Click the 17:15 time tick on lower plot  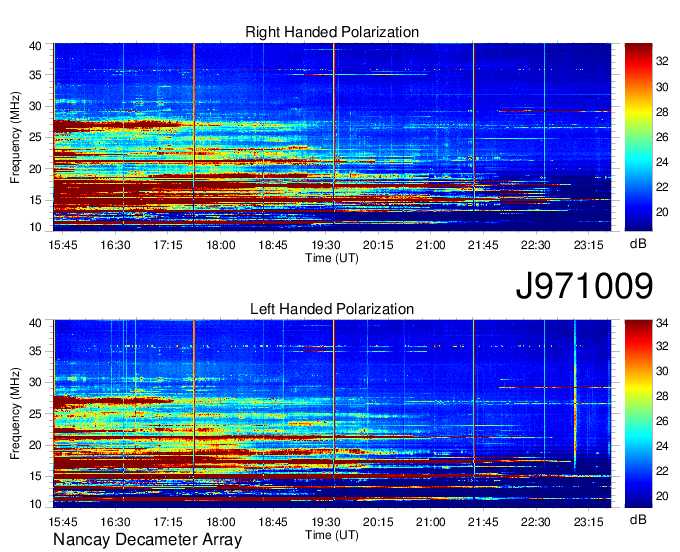pyautogui.click(x=168, y=522)
